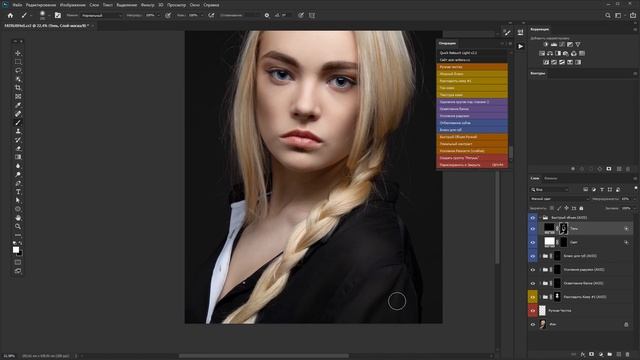Toggle visibility of Разгладить кожу #1 group

click(x=533, y=297)
